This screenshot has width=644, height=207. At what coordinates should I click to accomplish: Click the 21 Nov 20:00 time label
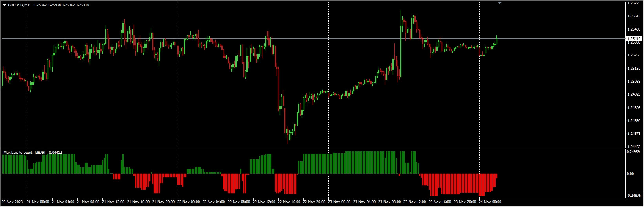click(x=164, y=202)
